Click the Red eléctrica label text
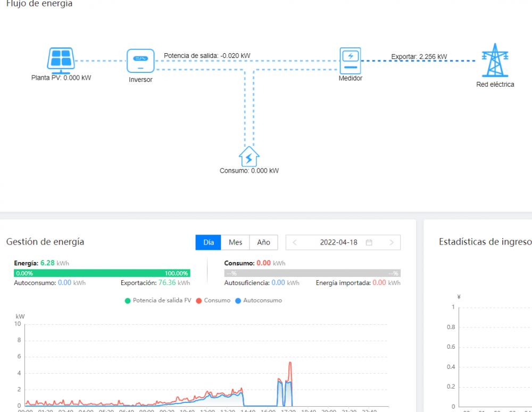This screenshot has height=412, width=532. click(x=495, y=84)
